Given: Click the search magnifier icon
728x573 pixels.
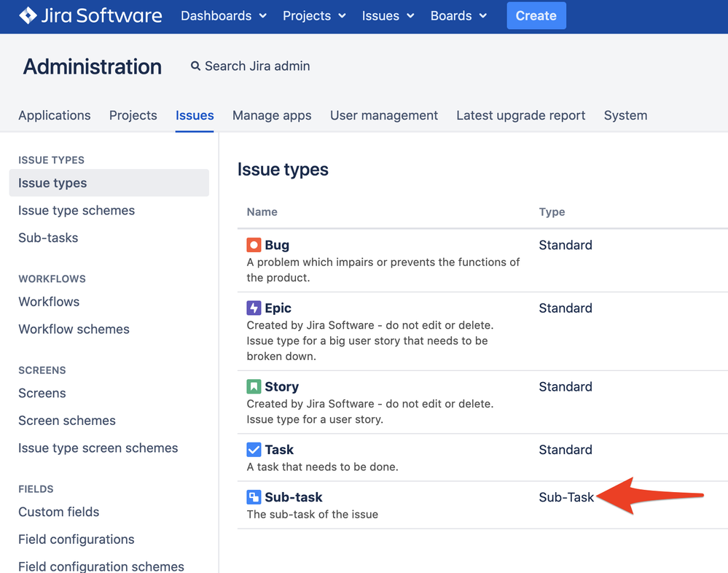Looking at the screenshot, I should point(195,66).
